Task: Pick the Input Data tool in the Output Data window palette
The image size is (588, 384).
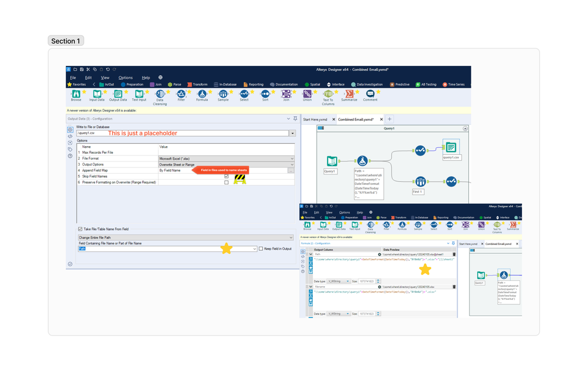Action: coord(97,95)
